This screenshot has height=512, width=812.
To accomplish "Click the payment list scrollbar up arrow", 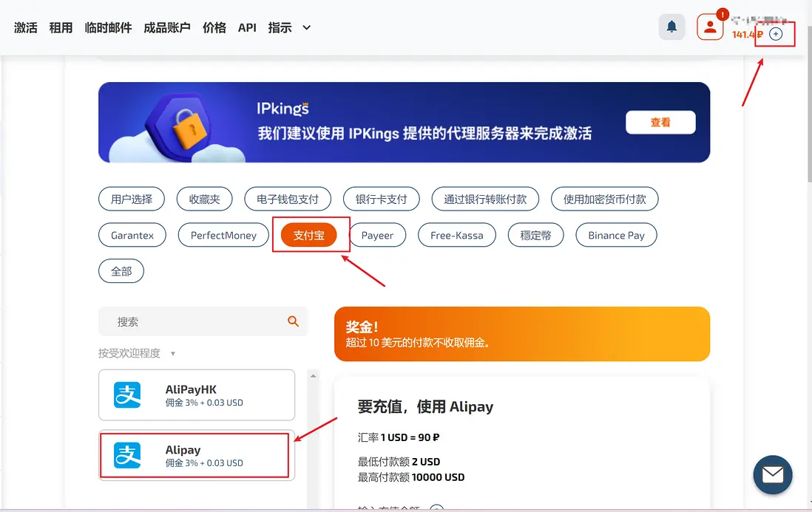I will 314,376.
